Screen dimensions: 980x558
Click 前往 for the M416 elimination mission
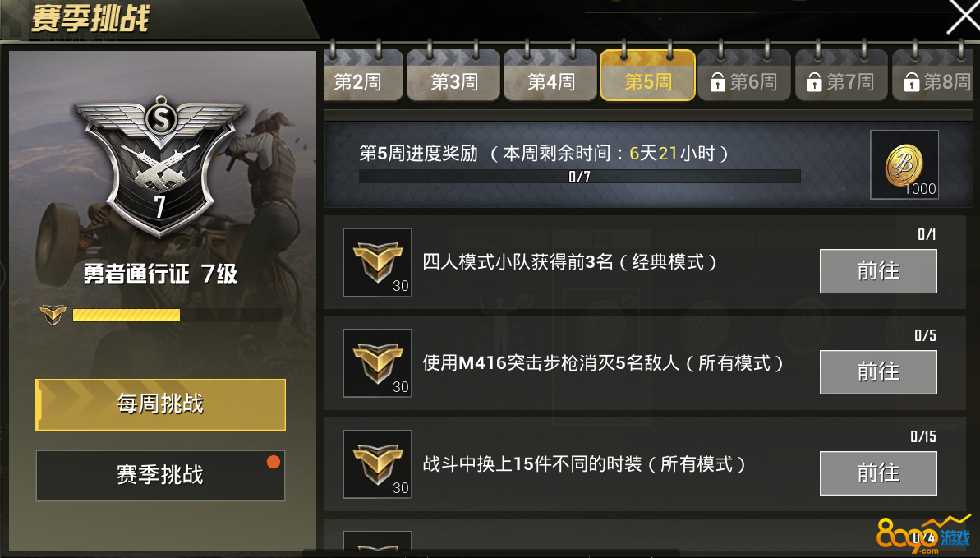point(878,372)
